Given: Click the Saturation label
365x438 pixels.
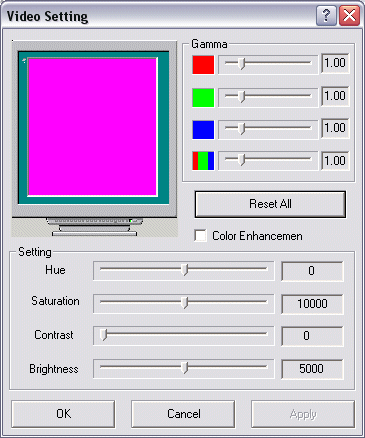Looking at the screenshot, I should (x=55, y=301).
